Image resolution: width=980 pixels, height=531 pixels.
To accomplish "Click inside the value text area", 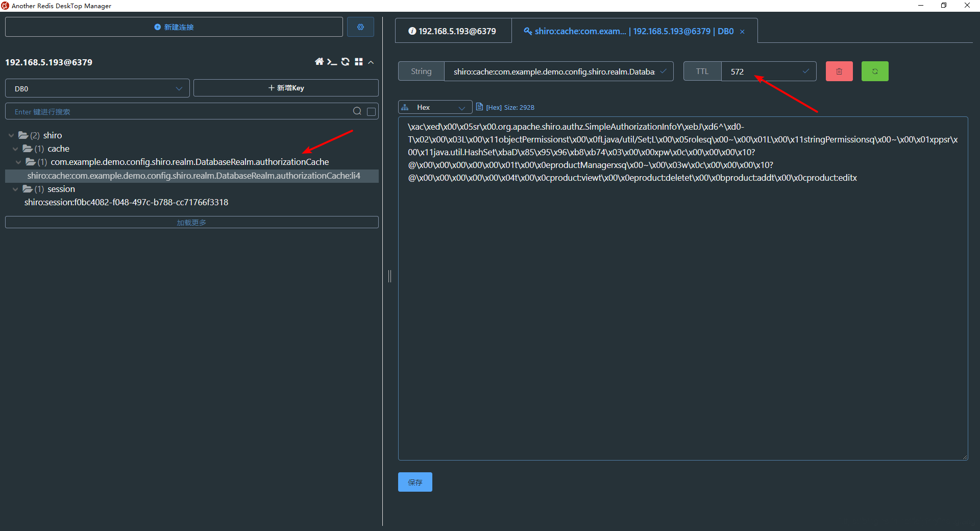I will pyautogui.click(x=683, y=288).
